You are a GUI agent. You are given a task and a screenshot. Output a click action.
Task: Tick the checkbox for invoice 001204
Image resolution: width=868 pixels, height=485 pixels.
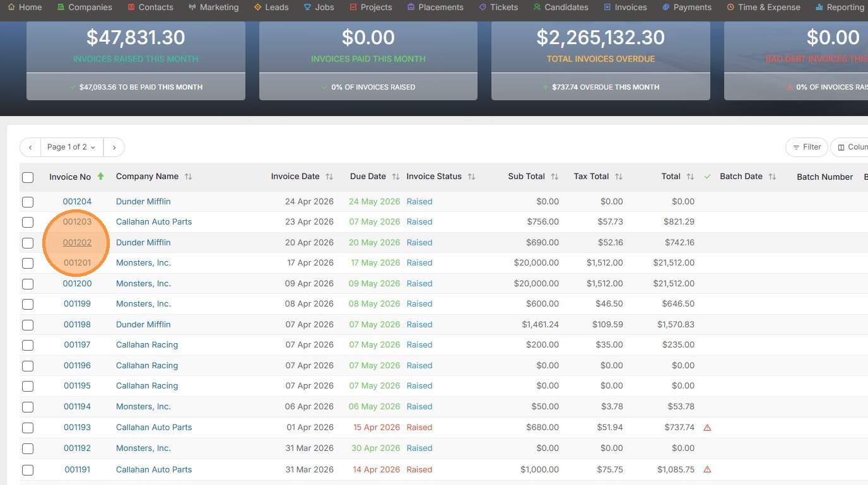tap(28, 202)
